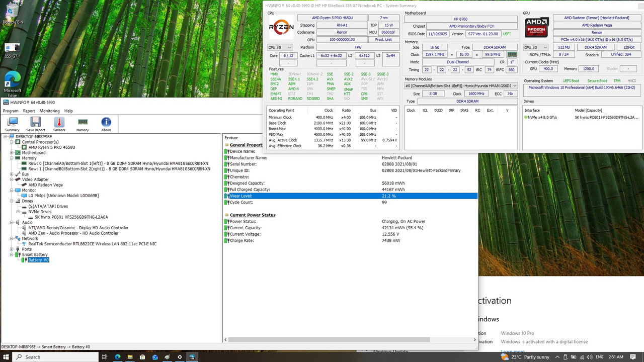Screen dimensions: 644x362
Task: Collapse the Memory tree node
Action: (x=12, y=158)
